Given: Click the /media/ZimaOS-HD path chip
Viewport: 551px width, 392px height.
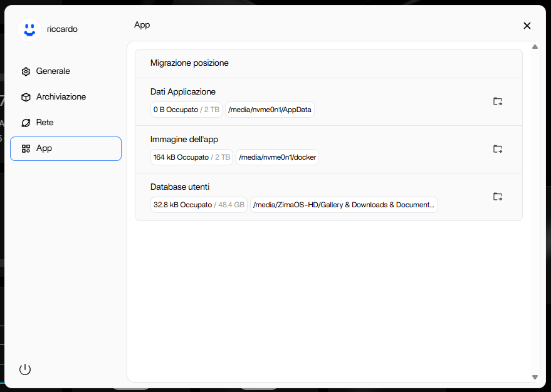Looking at the screenshot, I should pos(344,205).
